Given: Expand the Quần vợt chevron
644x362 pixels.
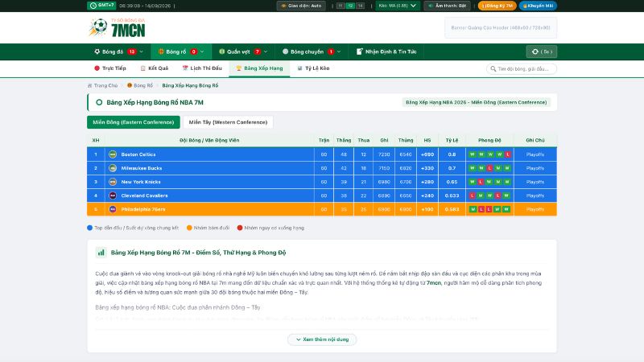Looking at the screenshot, I should [x=266, y=51].
